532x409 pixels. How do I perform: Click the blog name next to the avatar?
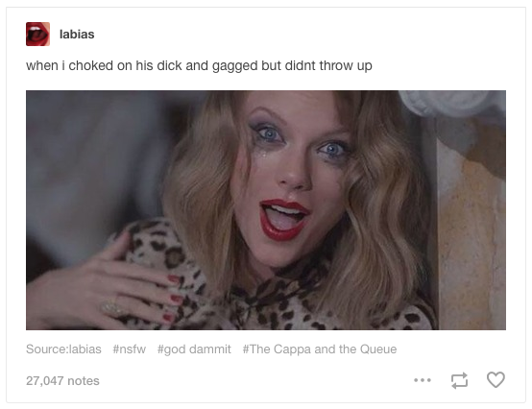pos(77,34)
